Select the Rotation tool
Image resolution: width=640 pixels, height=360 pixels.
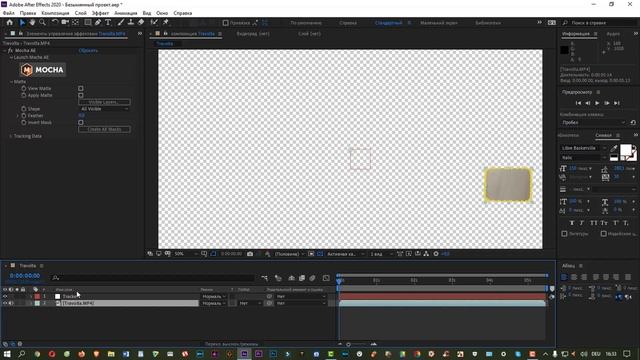pos(54,22)
